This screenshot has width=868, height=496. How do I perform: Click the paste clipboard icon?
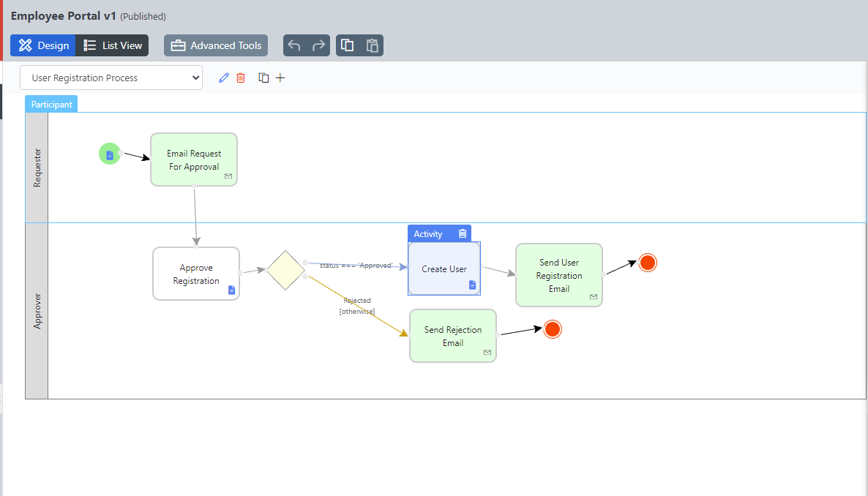pos(372,45)
